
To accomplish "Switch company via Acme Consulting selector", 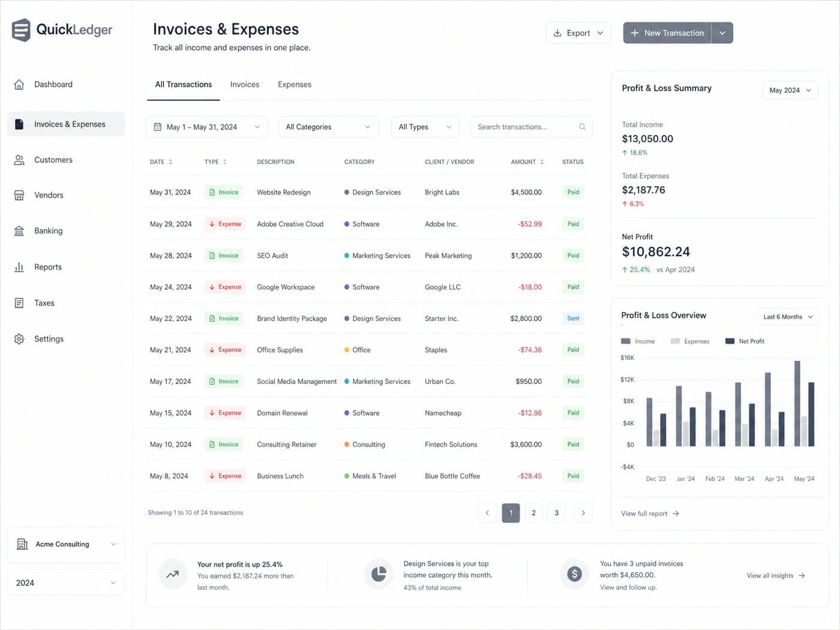I will click(x=66, y=545).
